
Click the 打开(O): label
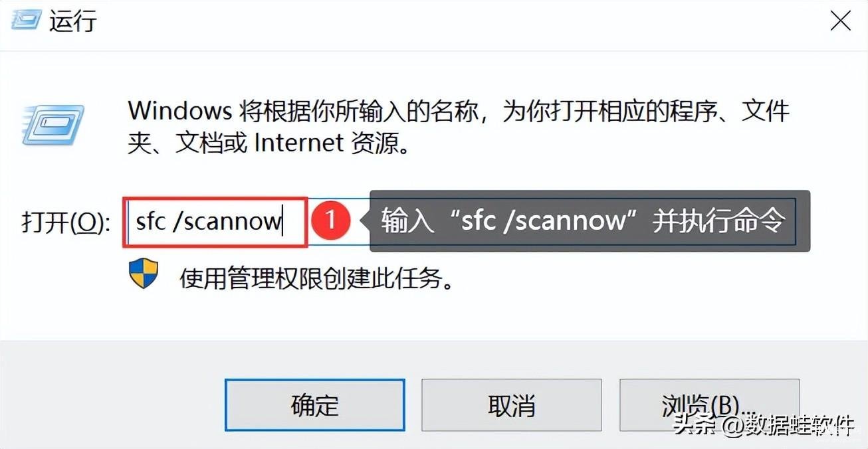tap(66, 223)
